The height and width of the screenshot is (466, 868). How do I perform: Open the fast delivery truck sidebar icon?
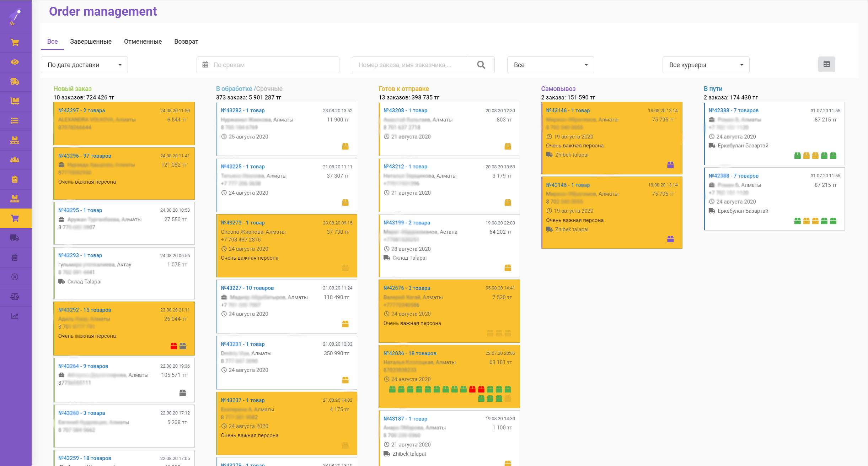tap(15, 82)
